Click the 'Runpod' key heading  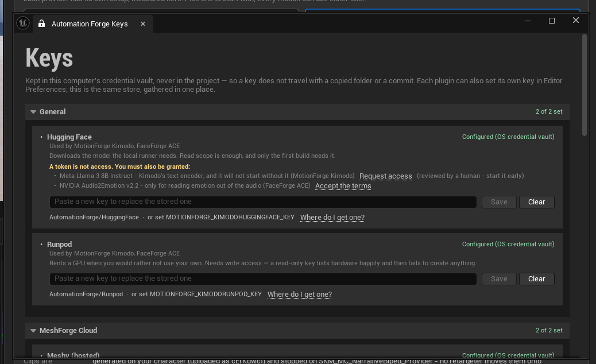pyautogui.click(x=59, y=245)
